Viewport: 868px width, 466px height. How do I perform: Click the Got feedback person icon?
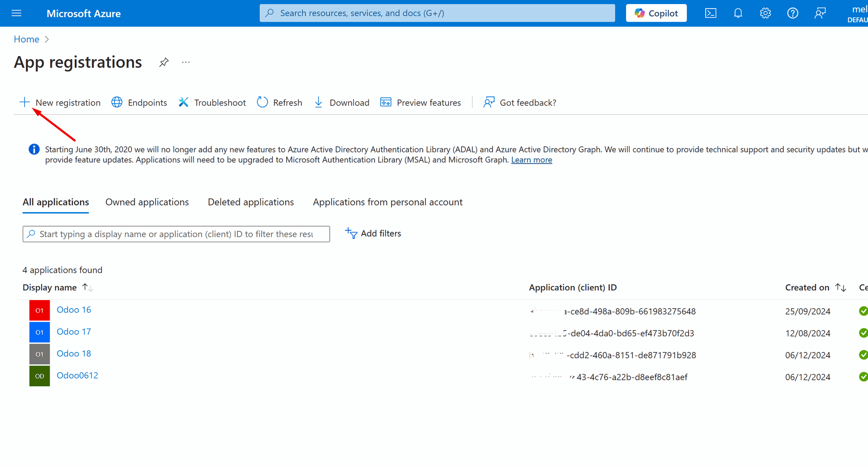pos(489,102)
